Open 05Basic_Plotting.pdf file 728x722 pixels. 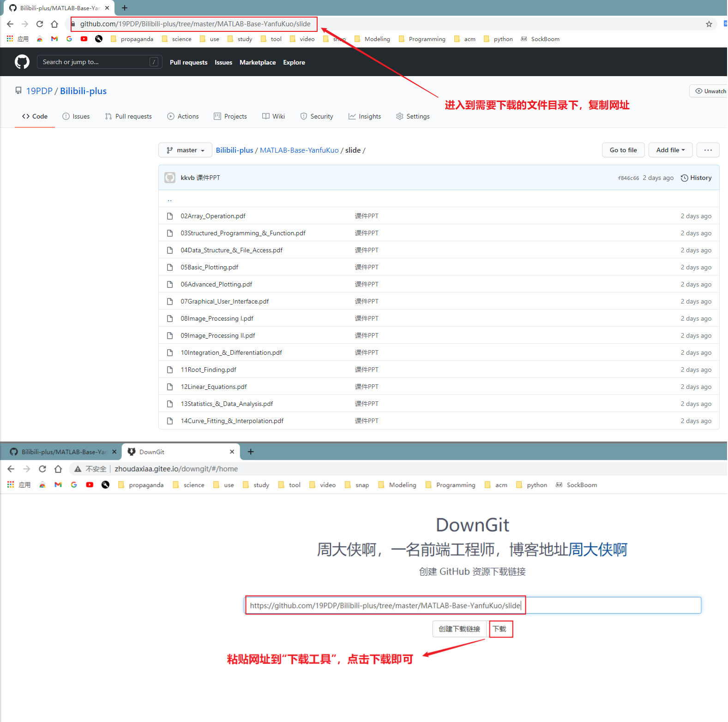click(x=210, y=267)
